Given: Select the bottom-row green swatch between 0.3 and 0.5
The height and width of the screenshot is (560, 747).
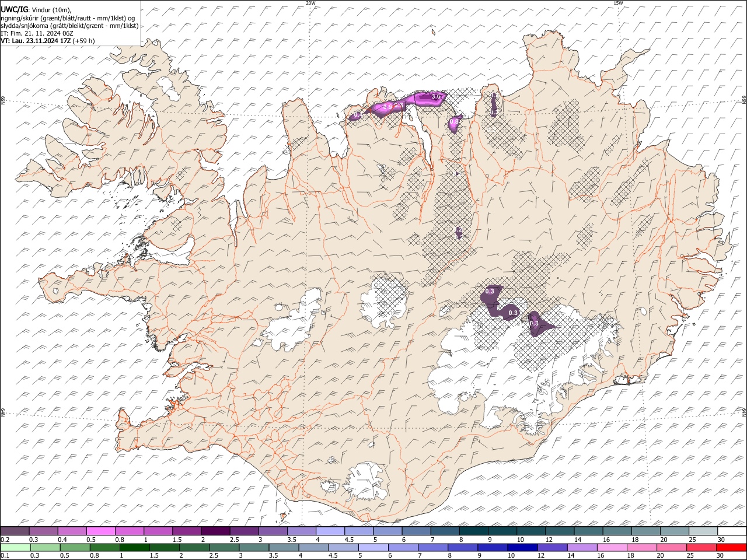Looking at the screenshot, I should 45,547.
